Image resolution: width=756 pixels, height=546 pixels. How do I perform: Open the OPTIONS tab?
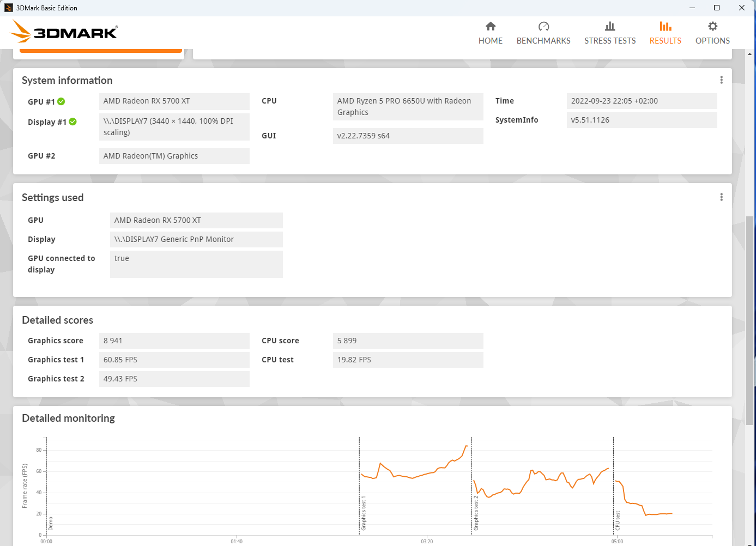point(712,33)
